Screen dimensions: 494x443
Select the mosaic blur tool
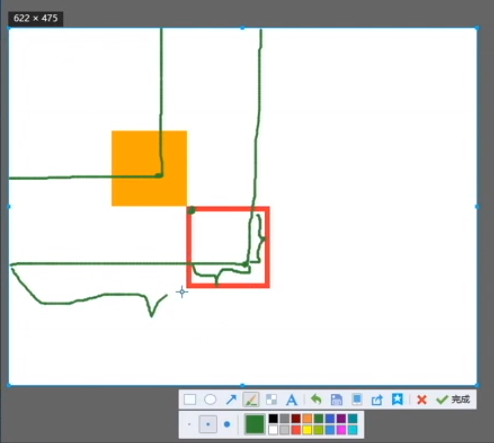(x=271, y=399)
